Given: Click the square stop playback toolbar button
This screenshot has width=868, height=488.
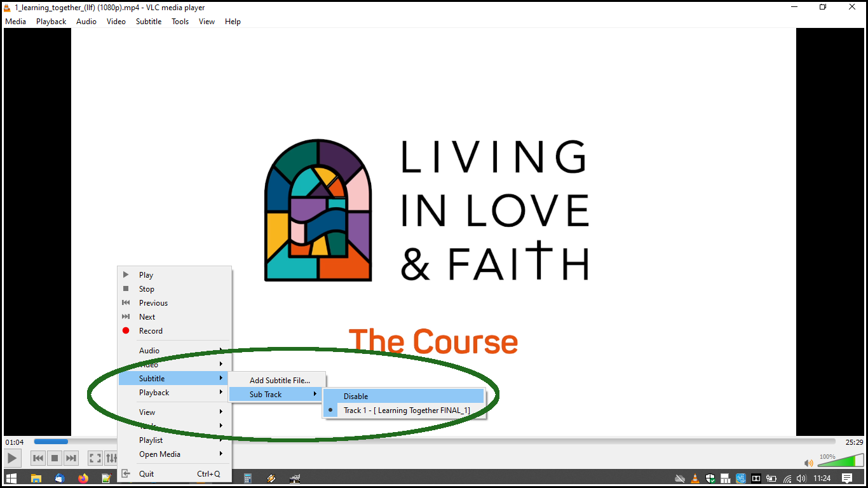Looking at the screenshot, I should [x=55, y=457].
